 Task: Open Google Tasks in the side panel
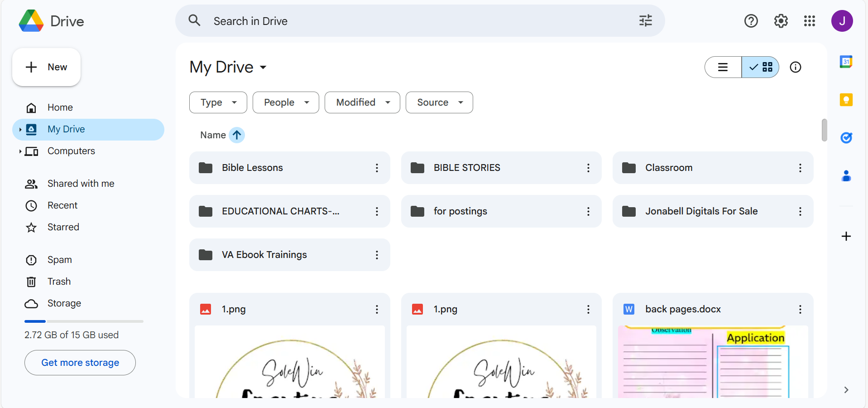(x=846, y=138)
